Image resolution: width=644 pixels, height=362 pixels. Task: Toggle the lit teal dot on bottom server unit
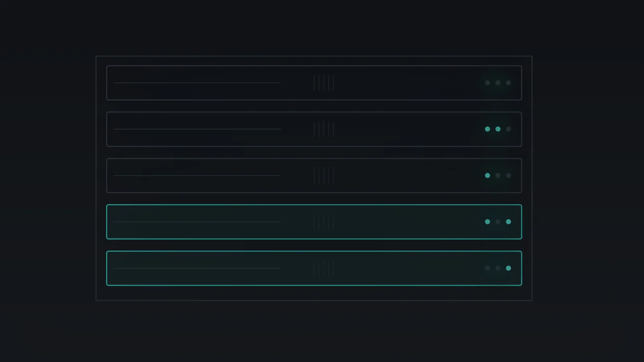click(x=508, y=268)
